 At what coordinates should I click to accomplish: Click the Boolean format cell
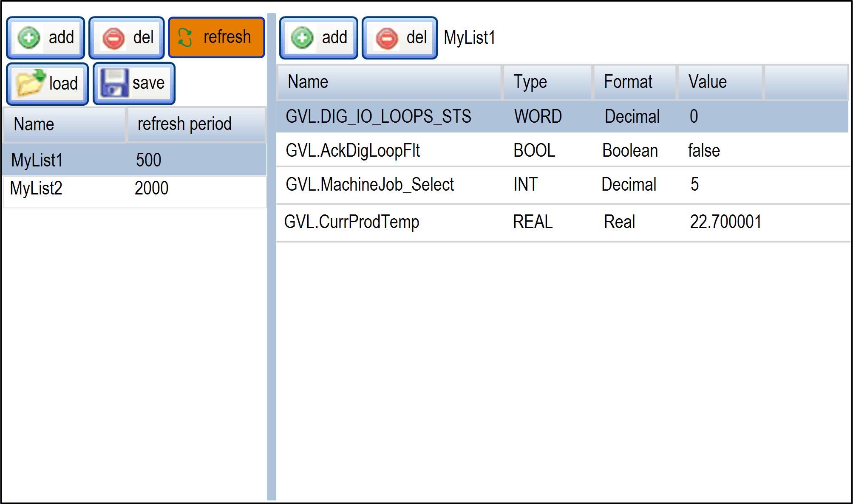(x=630, y=150)
